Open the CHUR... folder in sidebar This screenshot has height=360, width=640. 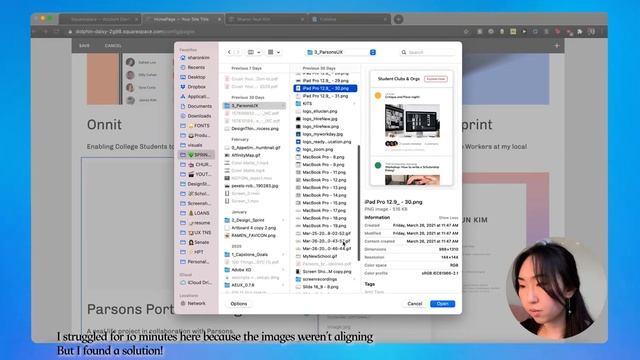[x=197, y=164]
